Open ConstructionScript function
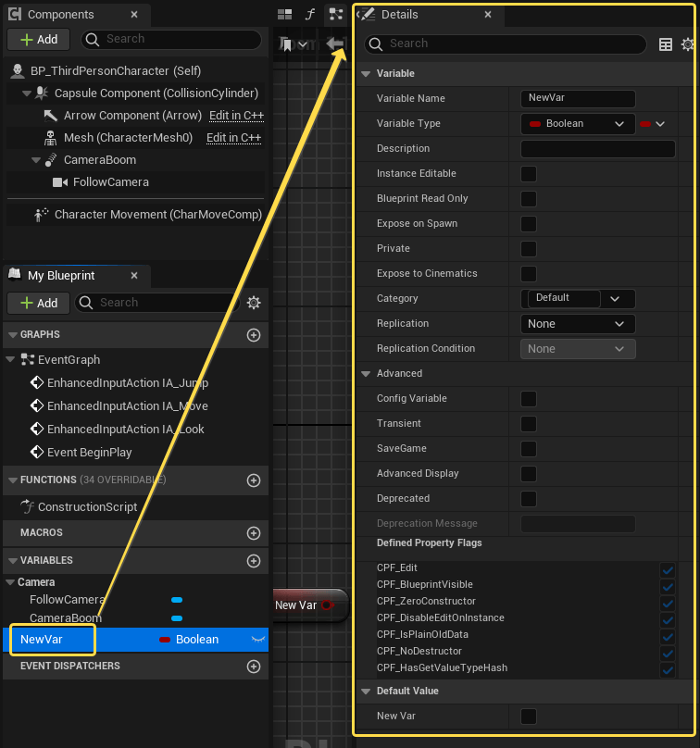Viewport: 700px width, 748px height. coord(80,506)
